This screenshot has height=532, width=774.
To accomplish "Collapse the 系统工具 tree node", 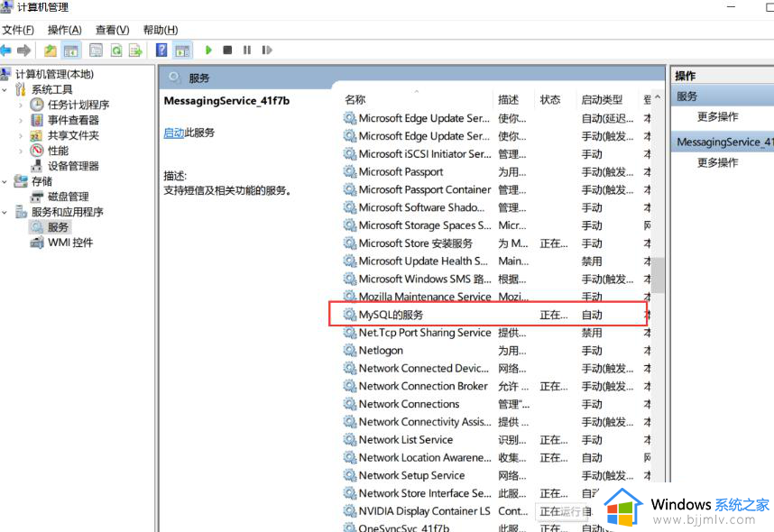I will [x=5, y=90].
